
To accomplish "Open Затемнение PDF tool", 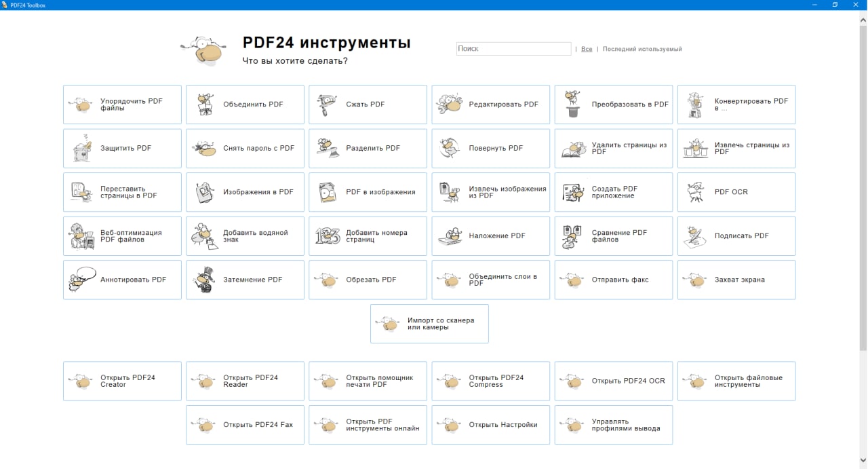I will pyautogui.click(x=245, y=280).
